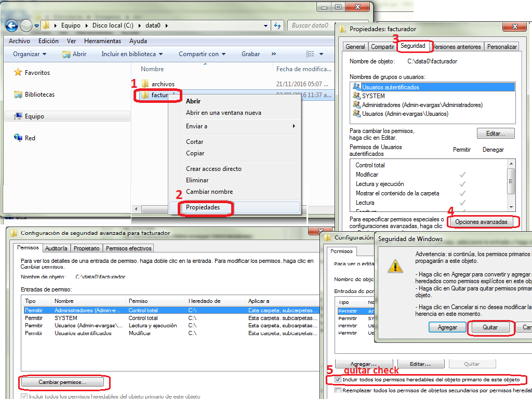The image size is (532, 399).
Task: Click the refresh button beside address bar
Action: click(277, 25)
